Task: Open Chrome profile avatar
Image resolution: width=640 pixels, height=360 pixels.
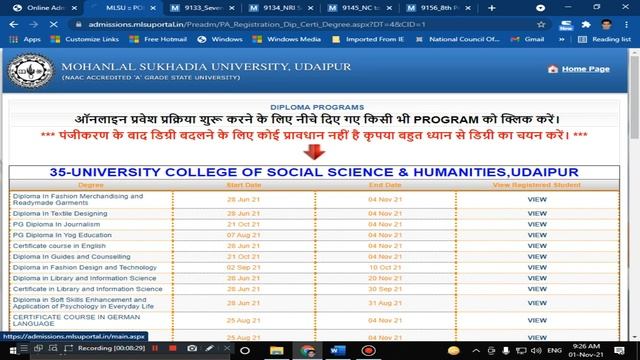Action: point(607,24)
